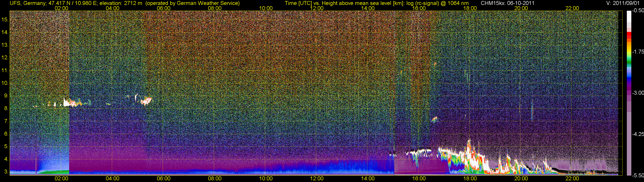The height and width of the screenshot is (182, 644).
Task: Click the 'log (rc-signal) @ 1064 nm' label
Action: [437, 3]
